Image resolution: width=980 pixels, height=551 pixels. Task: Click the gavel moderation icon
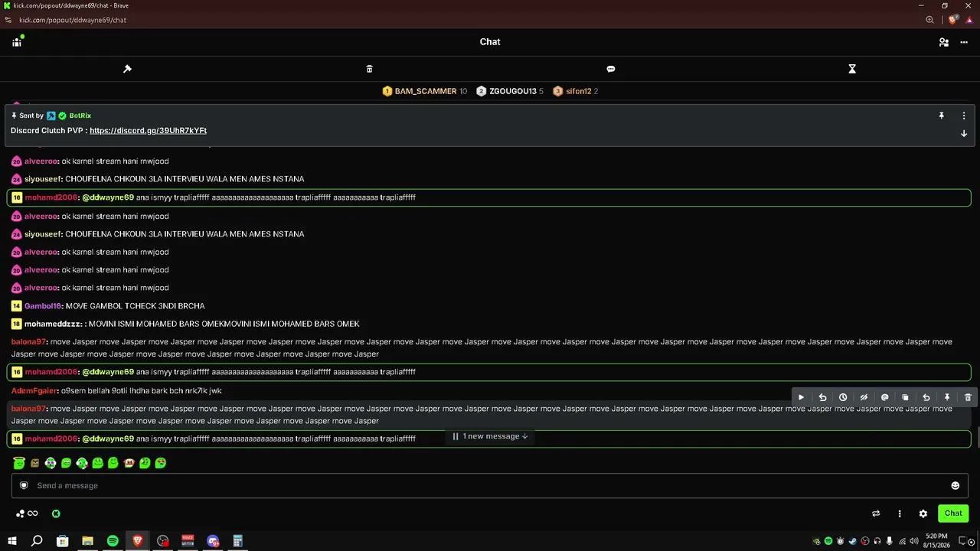click(127, 69)
